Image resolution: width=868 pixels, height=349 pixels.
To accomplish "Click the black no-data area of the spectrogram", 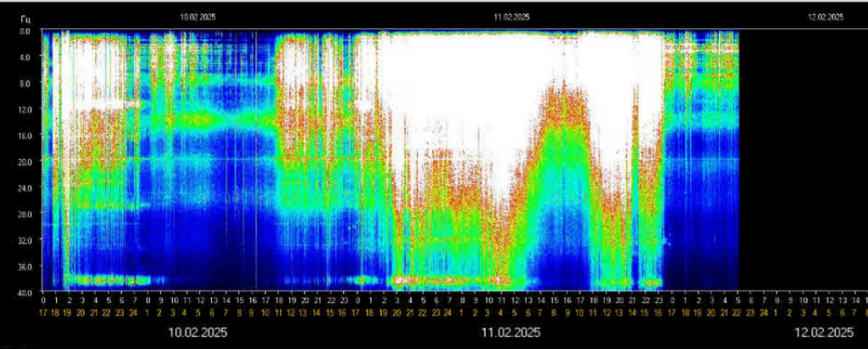I will (800, 162).
